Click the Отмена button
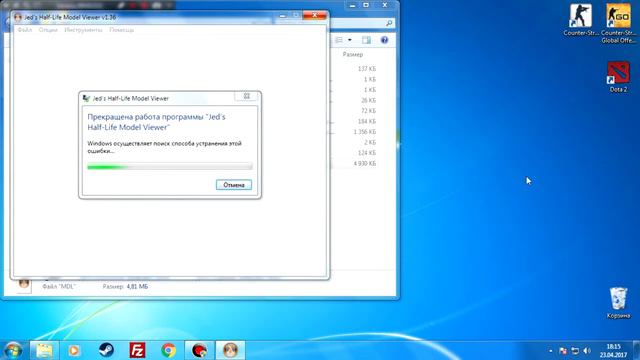 pos(234,185)
